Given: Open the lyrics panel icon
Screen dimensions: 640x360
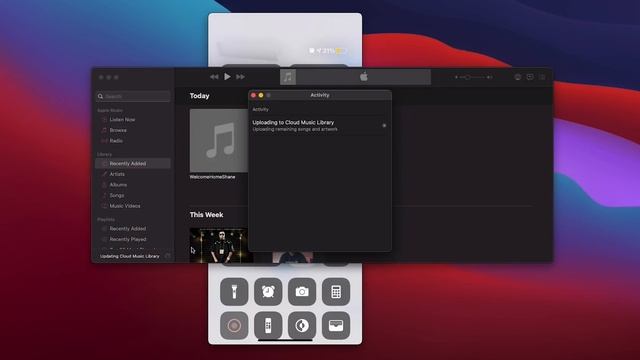Looking at the screenshot, I should click(x=530, y=77).
